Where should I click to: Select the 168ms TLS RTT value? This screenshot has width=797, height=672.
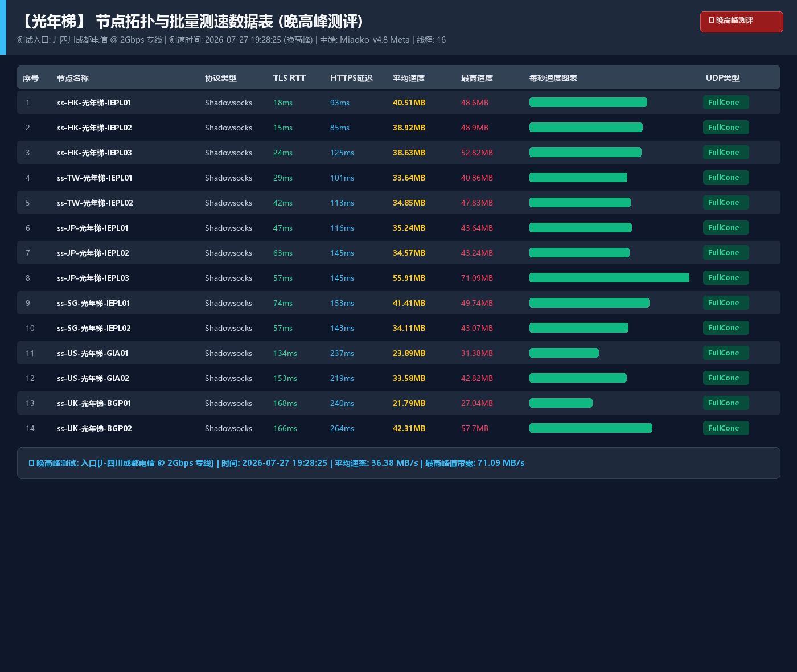[x=285, y=403]
